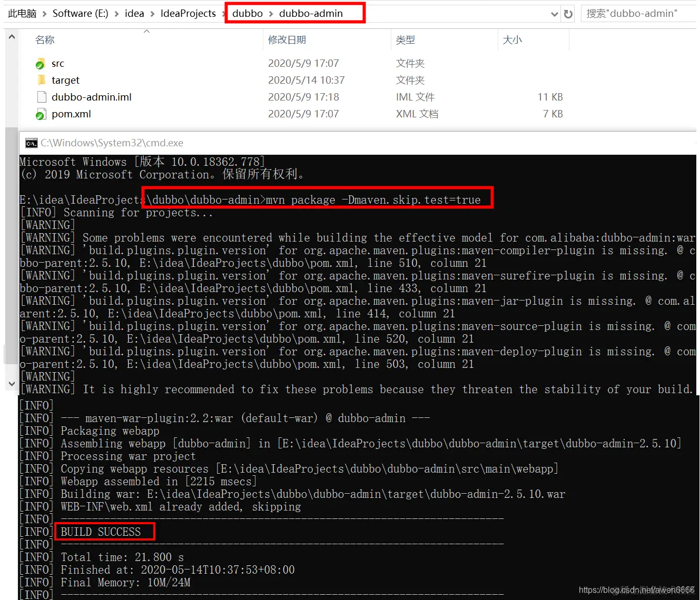Select the src folder name
This screenshot has width=700, height=600.
click(x=58, y=64)
